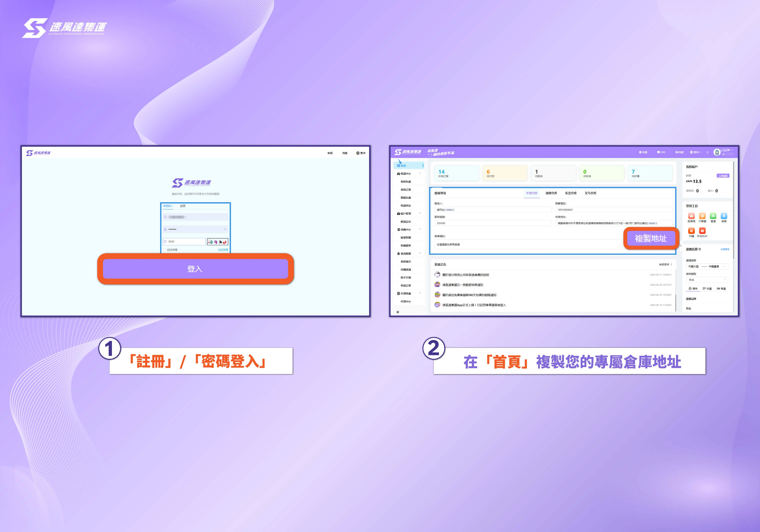This screenshot has width=760, height=532.
Task: Click the 客服 customer service tool icon
Action: [x=724, y=216]
